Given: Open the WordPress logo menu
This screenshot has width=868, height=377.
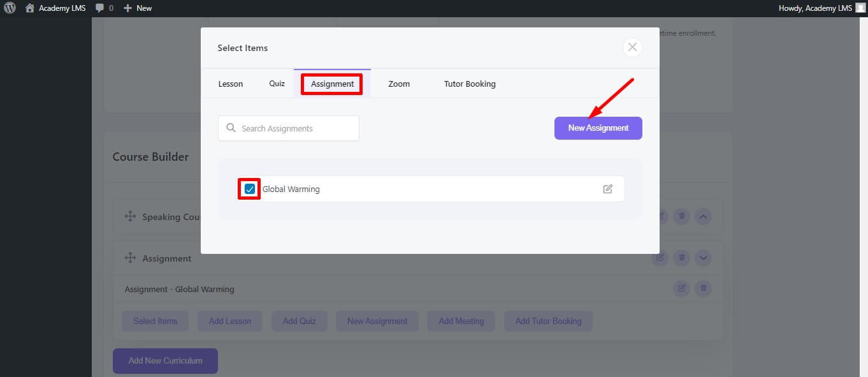Looking at the screenshot, I should click(x=10, y=8).
